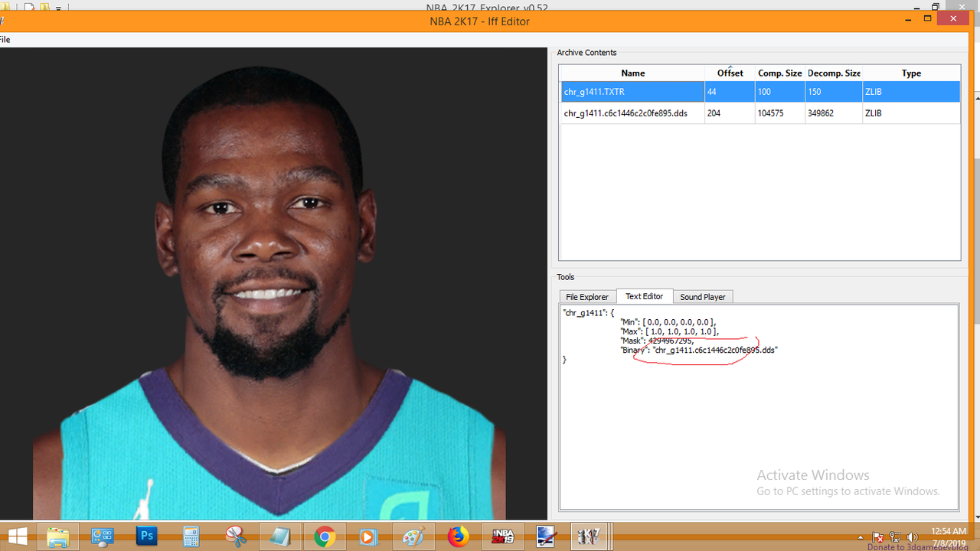This screenshot has height=551, width=980.
Task: Open the network status tray icon
Action: pyautogui.click(x=895, y=537)
